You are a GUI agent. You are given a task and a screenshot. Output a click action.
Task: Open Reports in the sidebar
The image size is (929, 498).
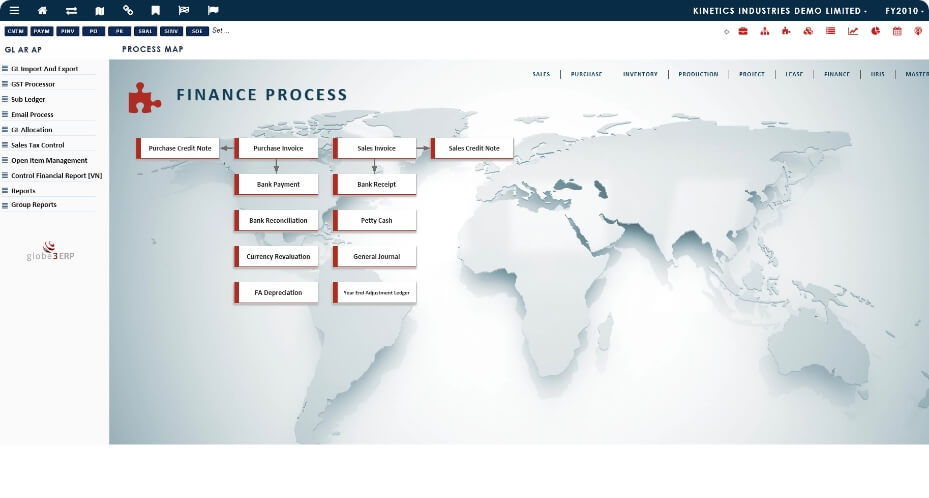pyautogui.click(x=23, y=191)
